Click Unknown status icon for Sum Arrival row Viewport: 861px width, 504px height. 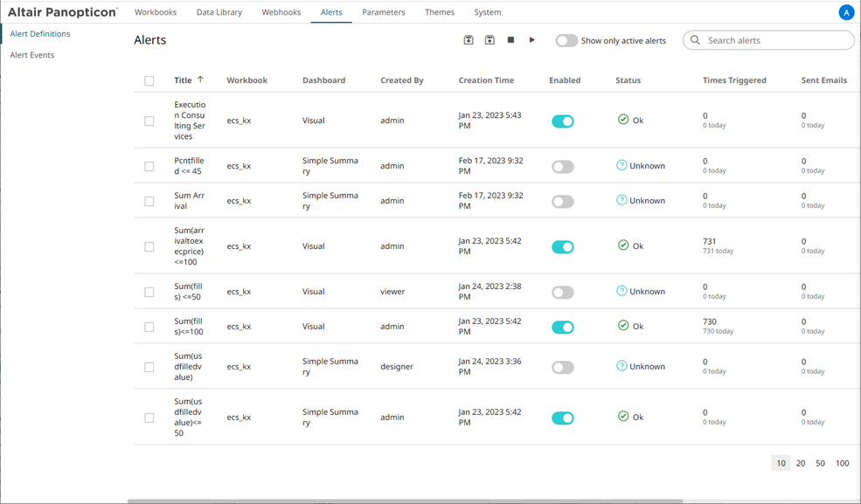point(621,200)
